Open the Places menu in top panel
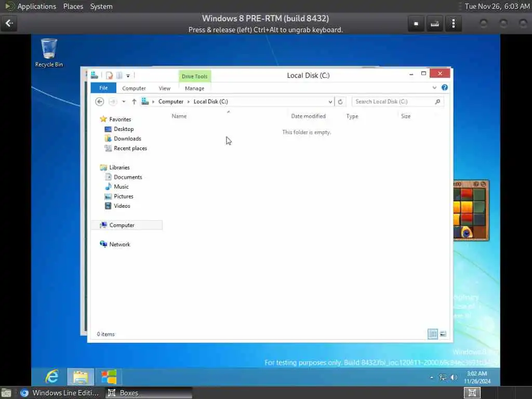This screenshot has height=399, width=532. click(x=73, y=6)
